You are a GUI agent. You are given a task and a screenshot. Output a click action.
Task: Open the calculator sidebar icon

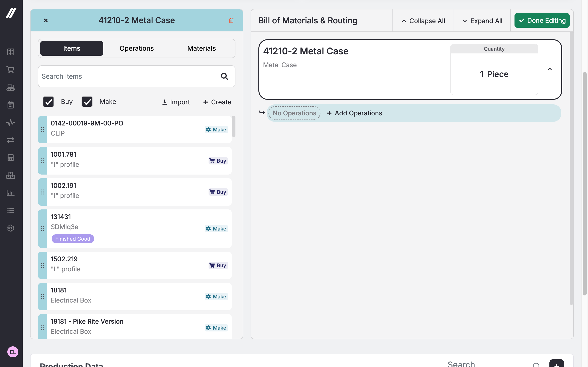(x=10, y=158)
